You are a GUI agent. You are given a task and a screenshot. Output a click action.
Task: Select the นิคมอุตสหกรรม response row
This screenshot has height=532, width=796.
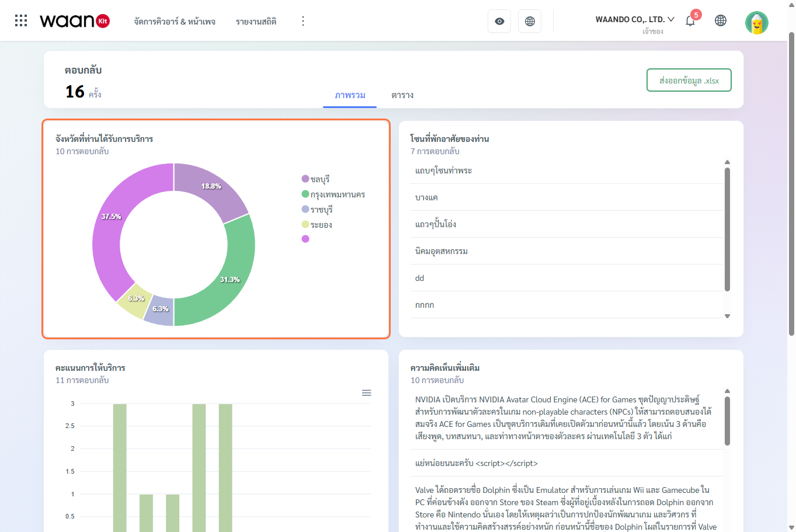tap(568, 251)
